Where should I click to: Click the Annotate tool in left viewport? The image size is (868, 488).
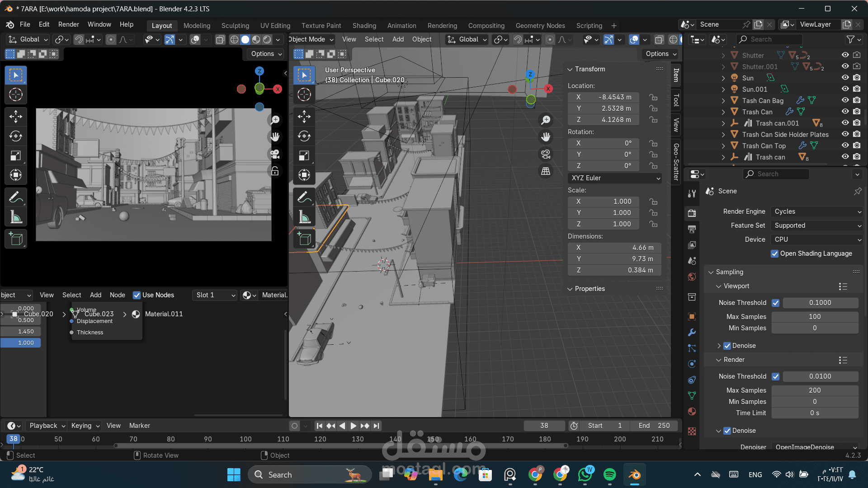[16, 197]
